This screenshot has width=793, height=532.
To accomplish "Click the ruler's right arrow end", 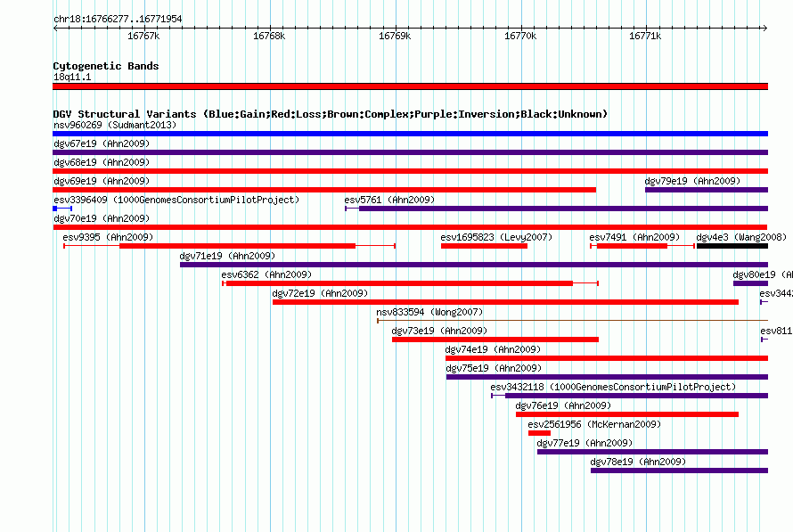I will click(764, 29).
